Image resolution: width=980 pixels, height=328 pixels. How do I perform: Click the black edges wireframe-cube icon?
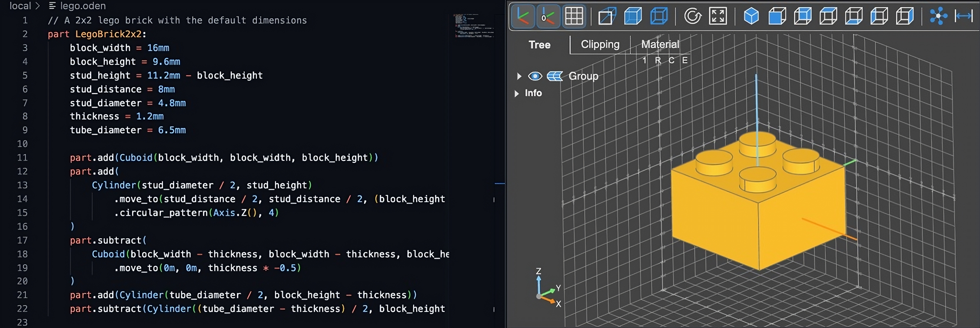[x=659, y=17]
